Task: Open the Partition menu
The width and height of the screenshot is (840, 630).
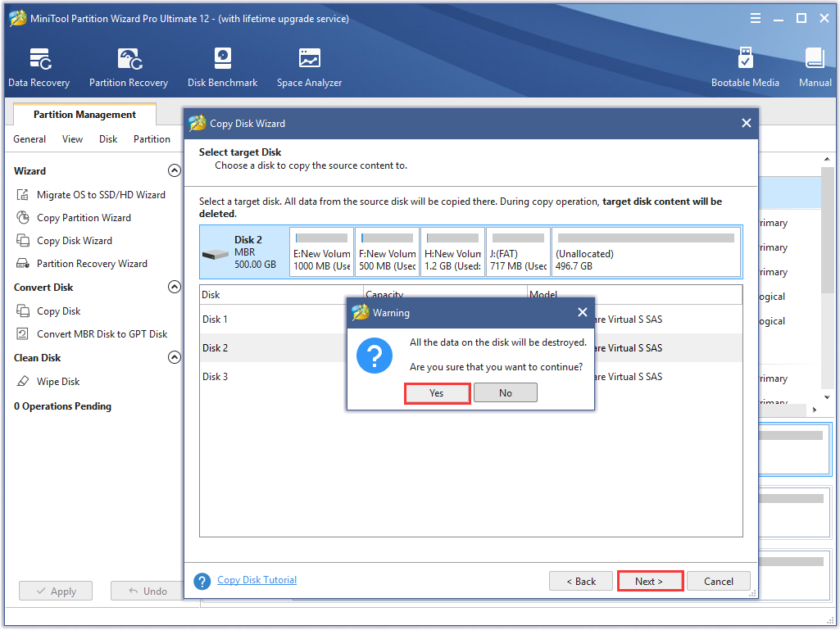Action: pos(152,139)
